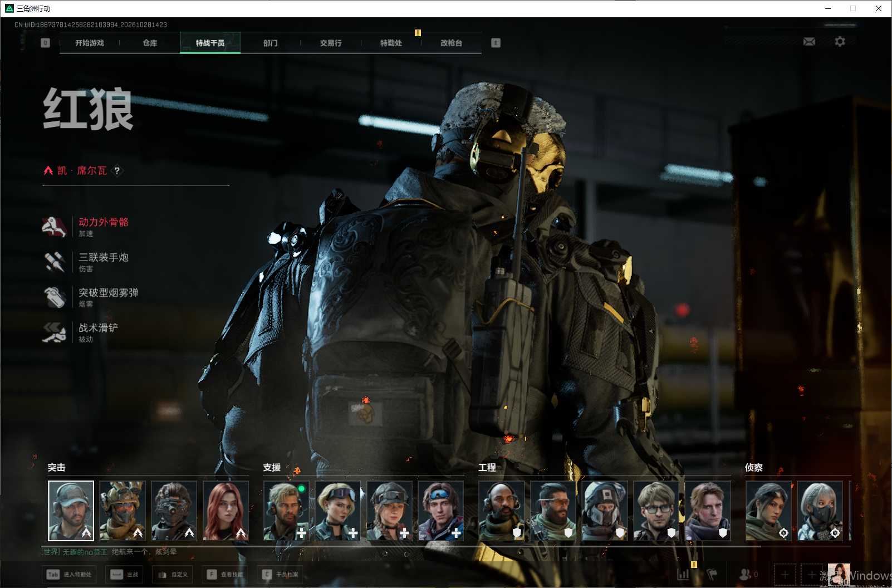The width and height of the screenshot is (892, 588).
Task: Switch to the 部门 tab
Action: pos(271,43)
